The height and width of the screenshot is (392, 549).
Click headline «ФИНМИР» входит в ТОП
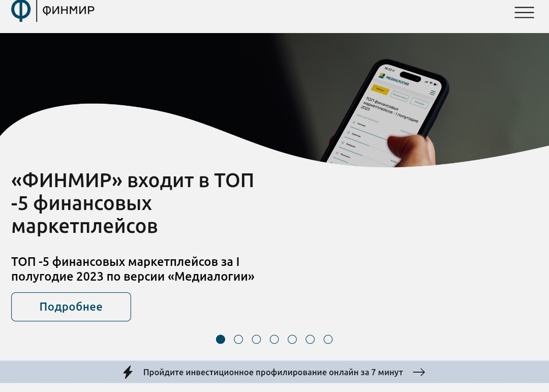click(x=133, y=203)
